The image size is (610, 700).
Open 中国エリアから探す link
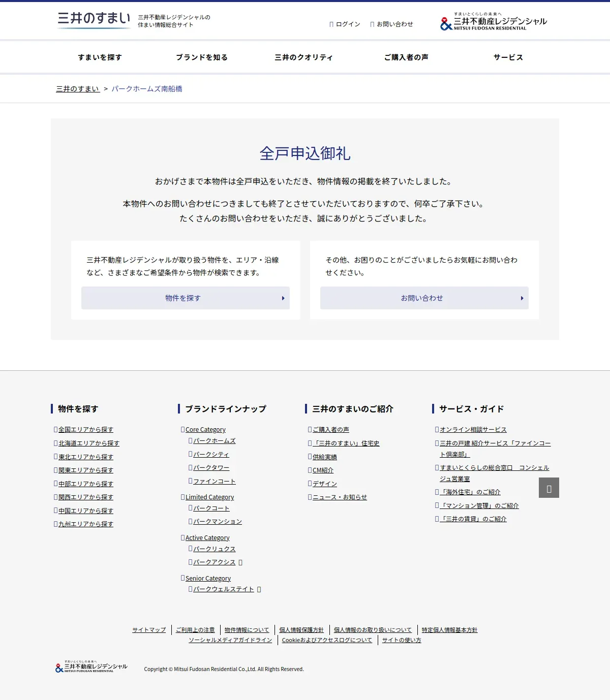85,511
